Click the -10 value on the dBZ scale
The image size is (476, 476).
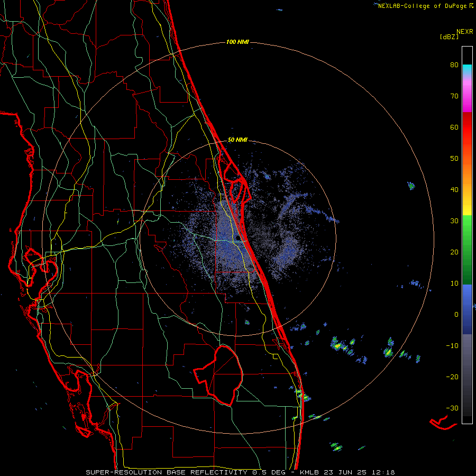tap(452, 346)
